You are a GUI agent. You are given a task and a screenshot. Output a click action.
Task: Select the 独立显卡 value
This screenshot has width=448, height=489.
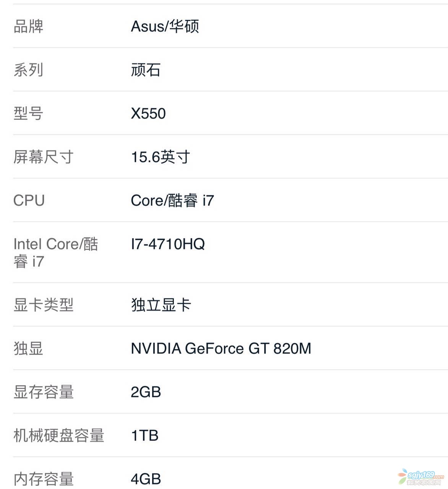pos(161,305)
